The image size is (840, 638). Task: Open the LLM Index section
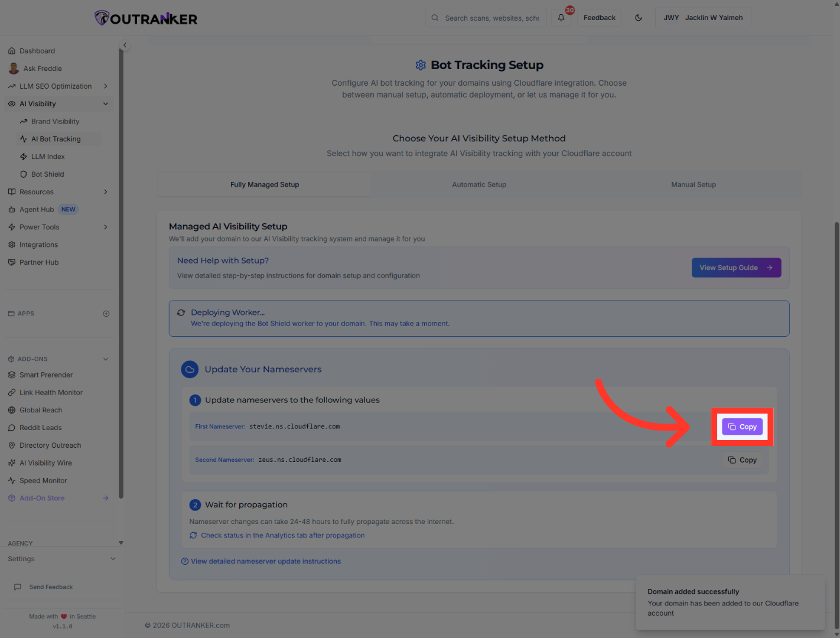click(x=48, y=156)
